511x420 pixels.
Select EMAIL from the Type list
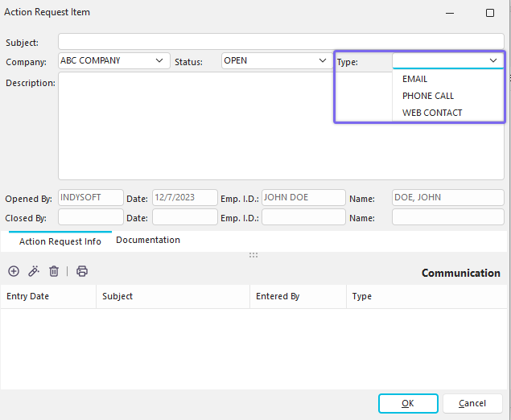(415, 80)
